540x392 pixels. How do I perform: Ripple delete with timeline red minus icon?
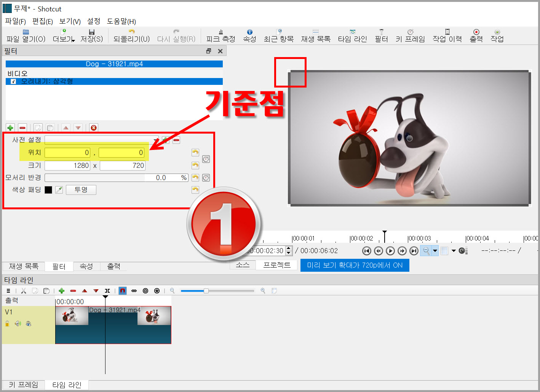[x=73, y=291]
